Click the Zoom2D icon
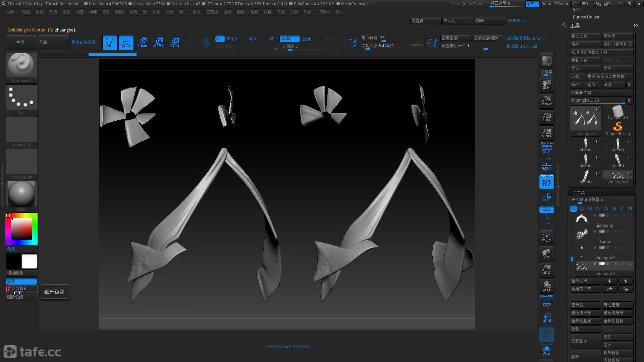Screen dimensions: 644x362 [546, 101]
